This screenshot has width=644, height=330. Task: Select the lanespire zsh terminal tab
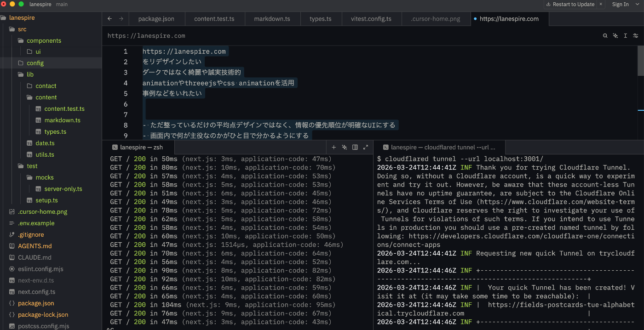pyautogui.click(x=138, y=147)
